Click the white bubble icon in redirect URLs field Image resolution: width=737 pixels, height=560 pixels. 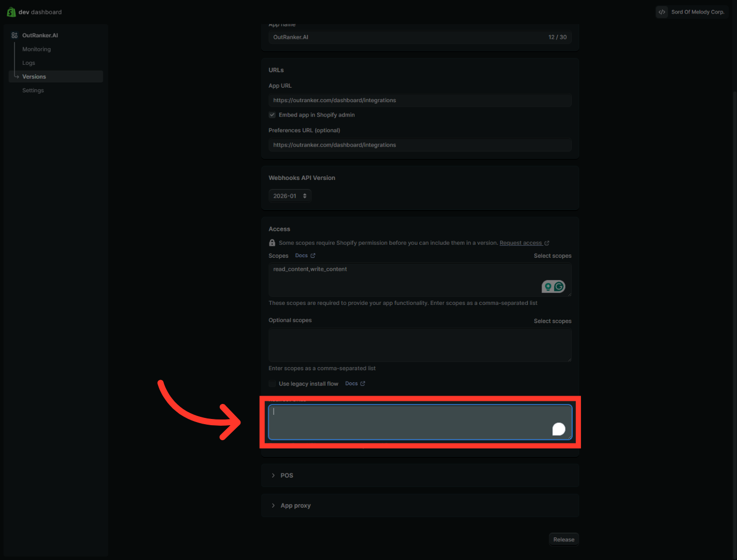click(559, 429)
